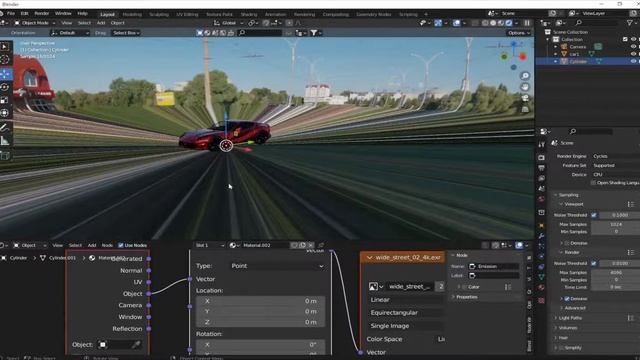Toggle camera view with camera gizmo icon
Image resolution: width=640 pixels, height=360 pixels.
click(x=525, y=98)
